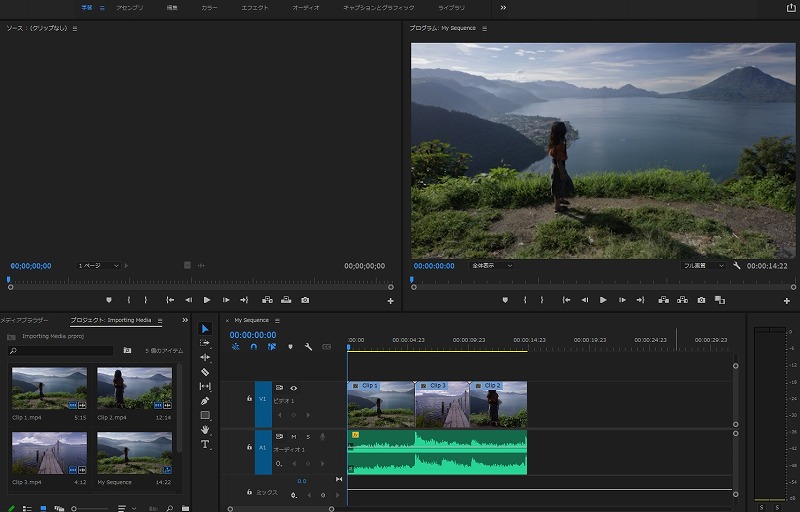This screenshot has height=512, width=800.
Task: Click the find magnifier in project footer
Action: coord(169,508)
